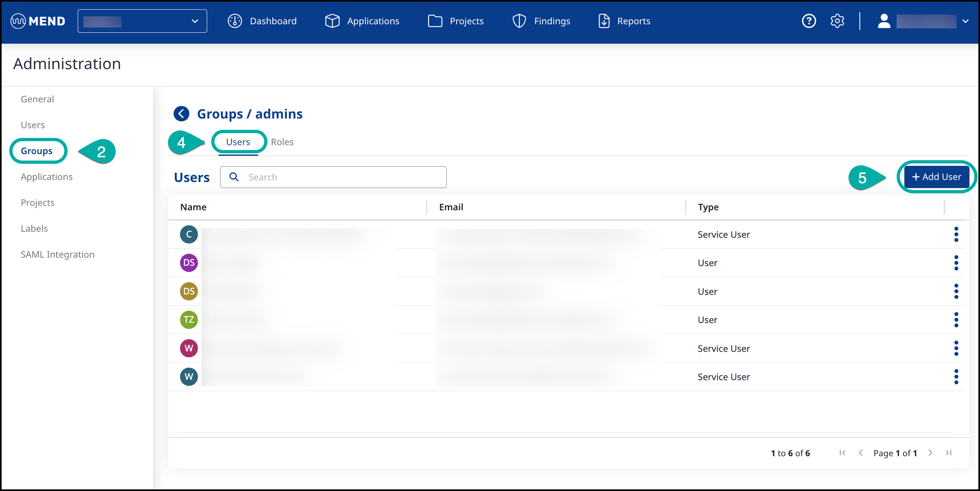
Task: Expand the user account dropdown chevron
Action: pos(966,21)
